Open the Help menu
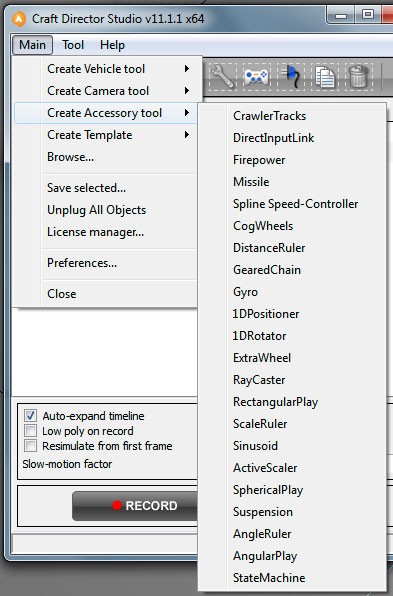 point(112,45)
